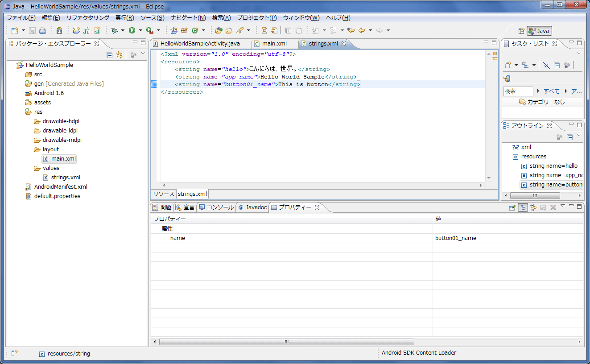Image resolution: width=590 pixels, height=364 pixels.
Task: Click the 検索 field in Task List
Action: click(518, 91)
